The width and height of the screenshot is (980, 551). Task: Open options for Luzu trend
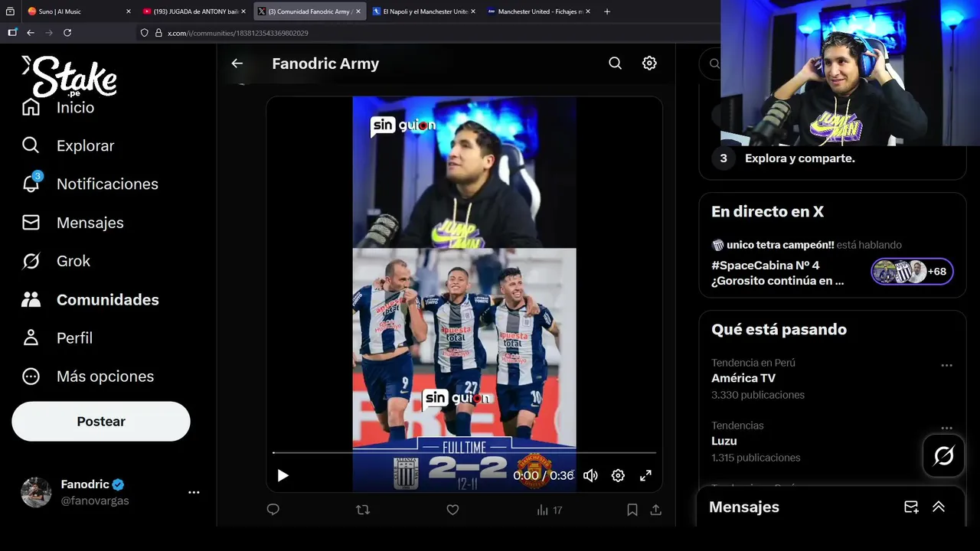[946, 429]
